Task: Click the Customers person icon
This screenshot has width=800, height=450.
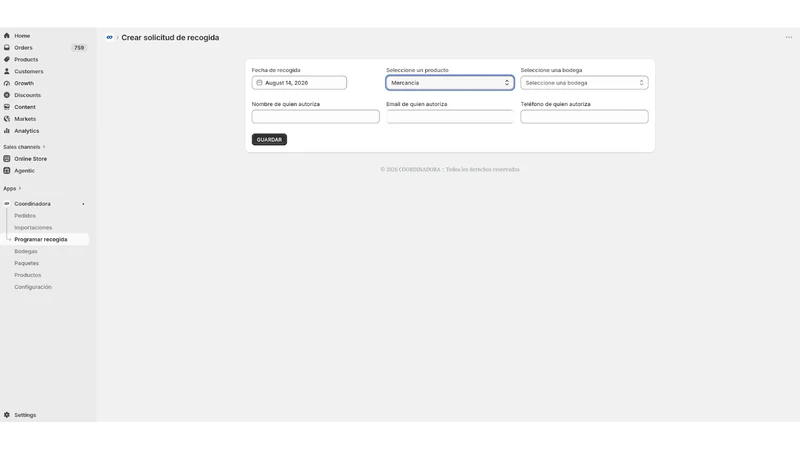Action: tap(7, 71)
